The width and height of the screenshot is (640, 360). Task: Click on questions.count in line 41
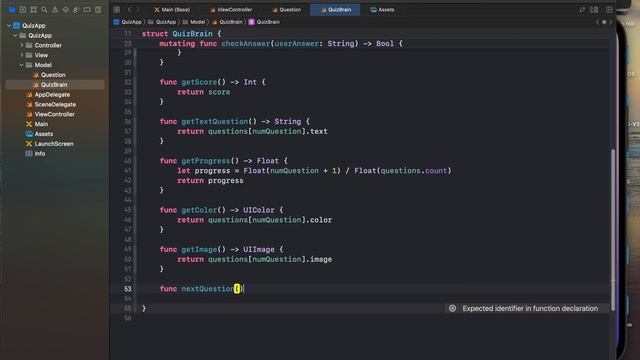(x=414, y=171)
